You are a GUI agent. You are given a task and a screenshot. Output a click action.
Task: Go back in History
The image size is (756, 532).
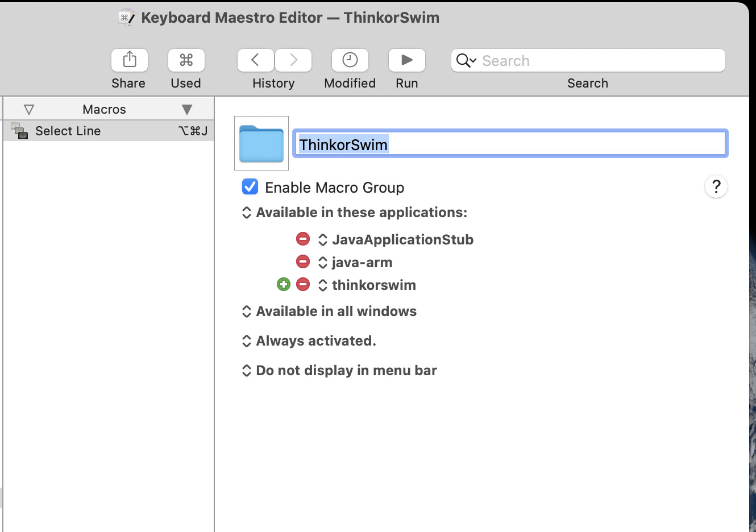[x=255, y=60]
